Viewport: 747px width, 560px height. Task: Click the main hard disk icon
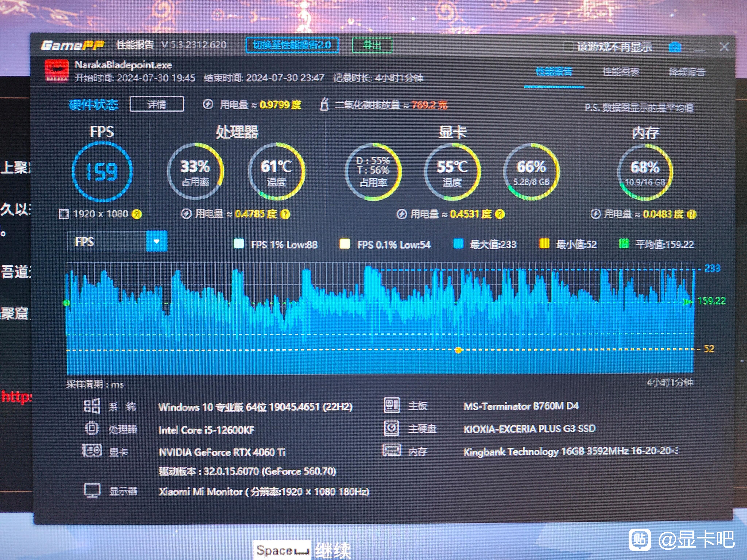click(x=392, y=428)
